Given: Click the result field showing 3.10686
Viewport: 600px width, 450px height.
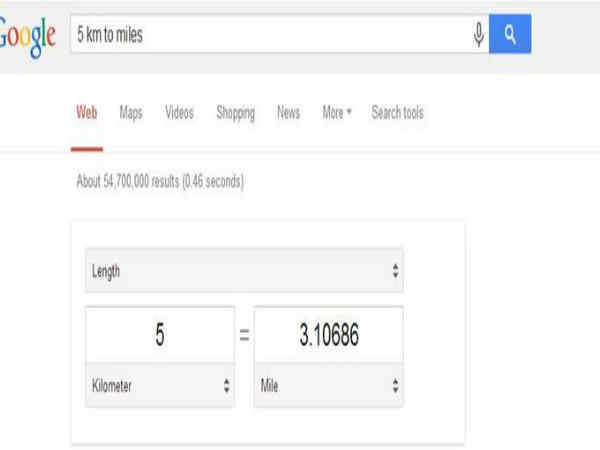Looking at the screenshot, I should click(329, 335).
